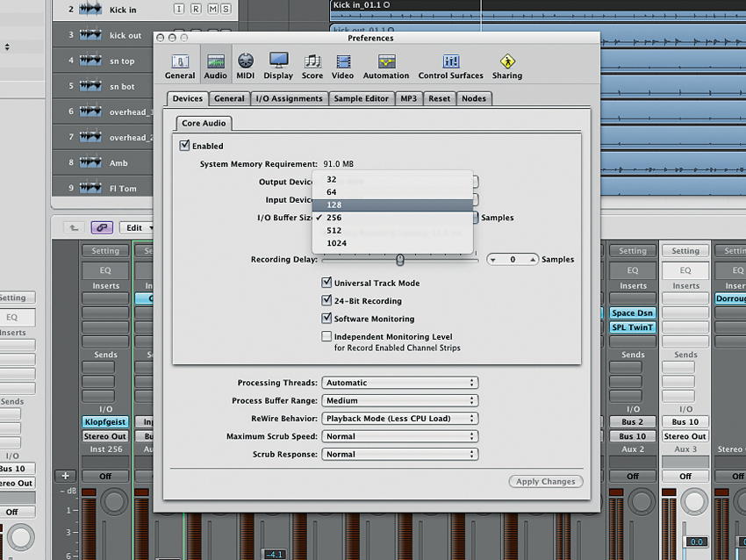Open Display preferences icon
746x560 pixels.
coord(278,67)
